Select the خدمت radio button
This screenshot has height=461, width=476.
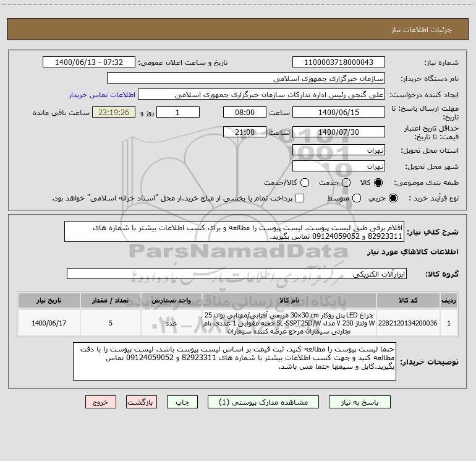[x=346, y=183]
